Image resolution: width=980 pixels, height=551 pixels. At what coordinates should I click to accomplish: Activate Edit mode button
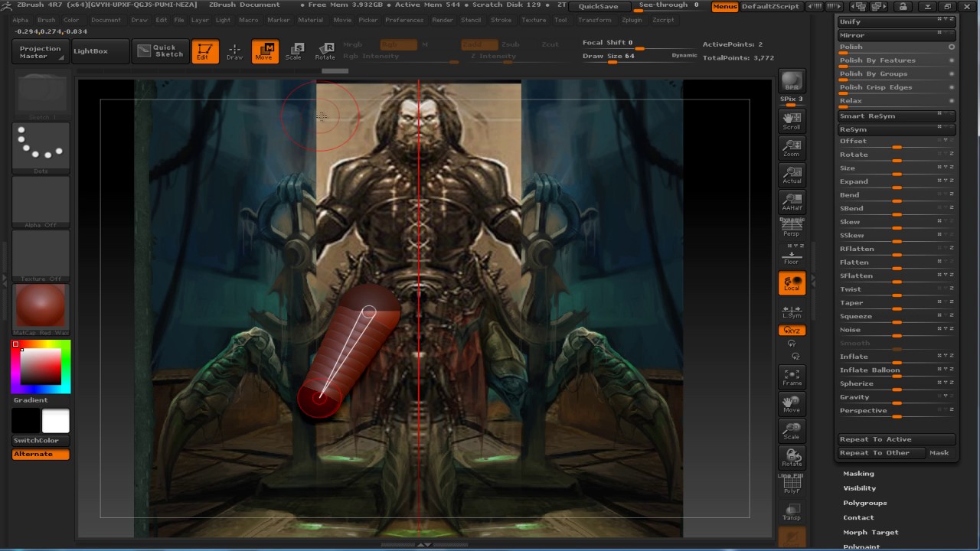[x=205, y=51]
